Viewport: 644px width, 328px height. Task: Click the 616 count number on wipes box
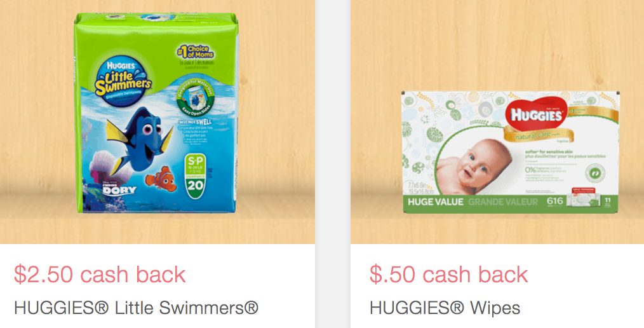click(x=555, y=202)
